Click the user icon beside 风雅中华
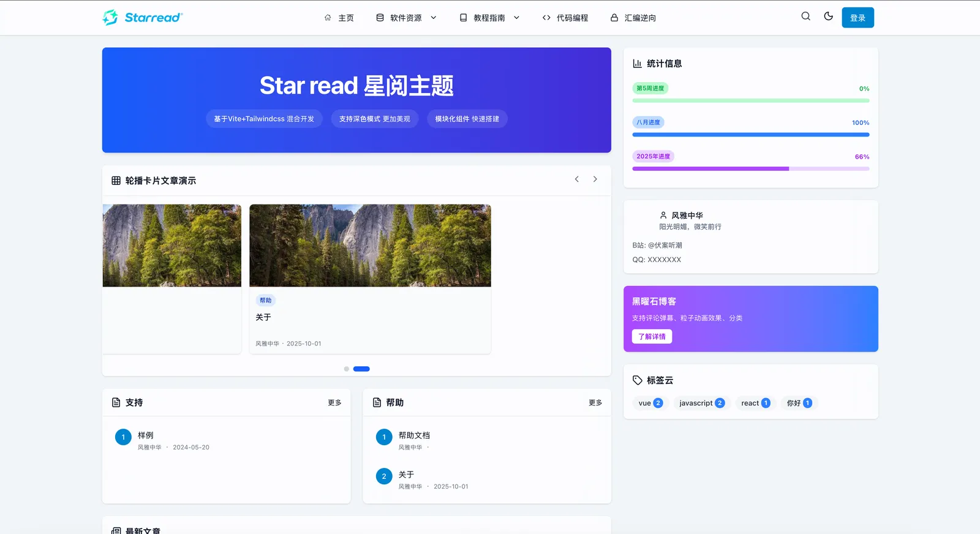The width and height of the screenshot is (980, 534). (663, 216)
